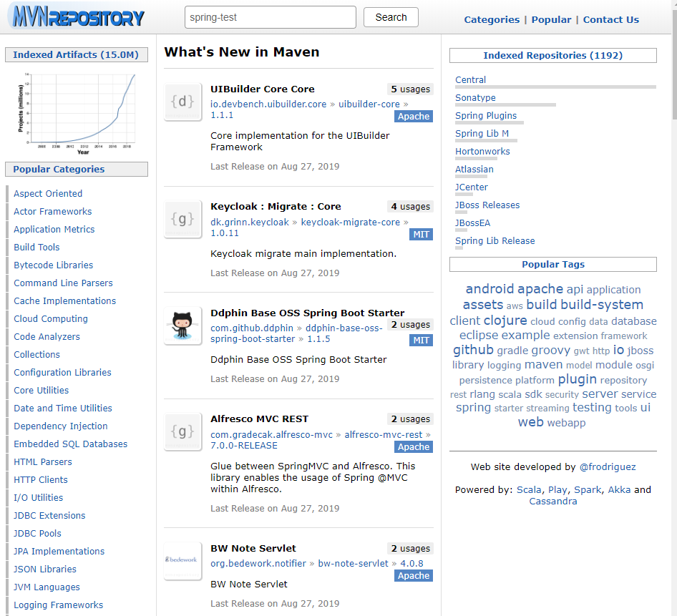Viewport: 677px width, 616px height.
Task: Select Actor Frameworks category
Action: 53,212
